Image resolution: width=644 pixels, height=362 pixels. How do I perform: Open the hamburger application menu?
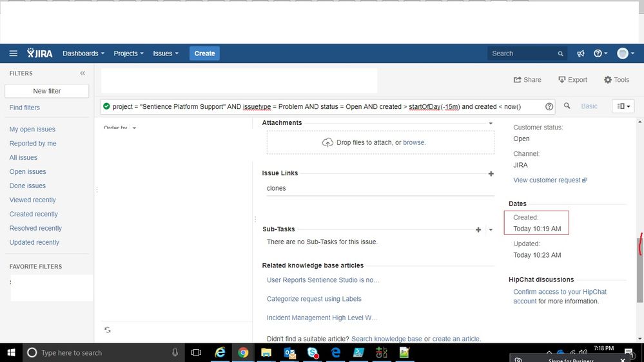point(13,53)
